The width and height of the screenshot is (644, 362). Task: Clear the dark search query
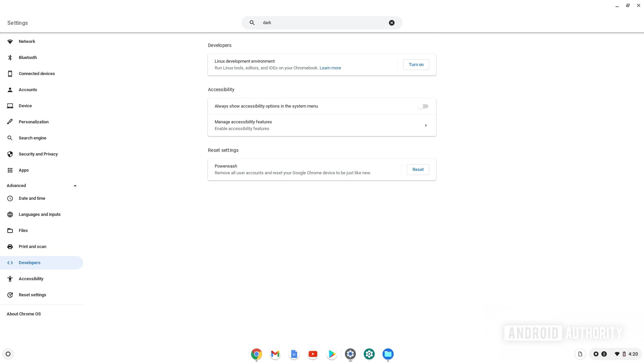[391, 22]
